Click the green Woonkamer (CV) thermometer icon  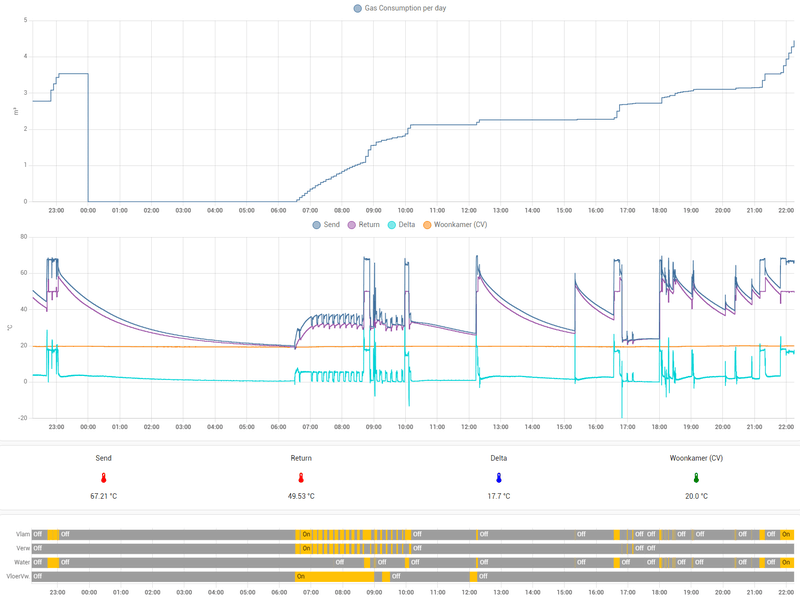[x=696, y=478]
